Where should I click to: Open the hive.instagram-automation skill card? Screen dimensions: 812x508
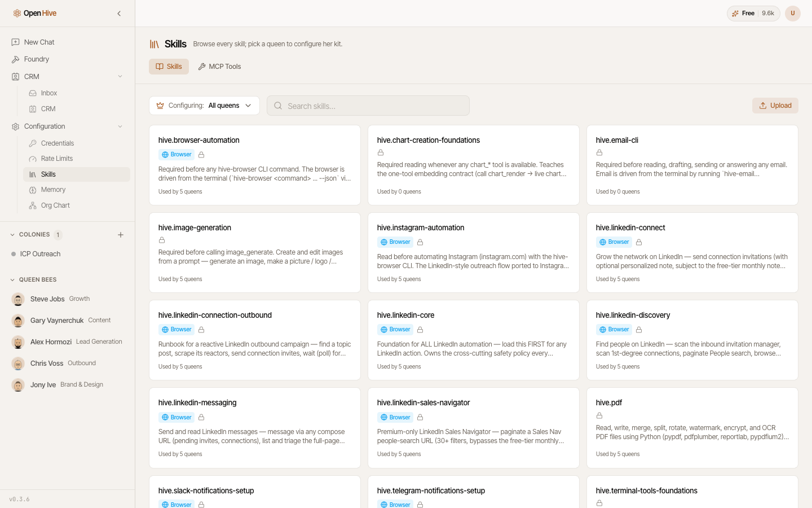474,252
